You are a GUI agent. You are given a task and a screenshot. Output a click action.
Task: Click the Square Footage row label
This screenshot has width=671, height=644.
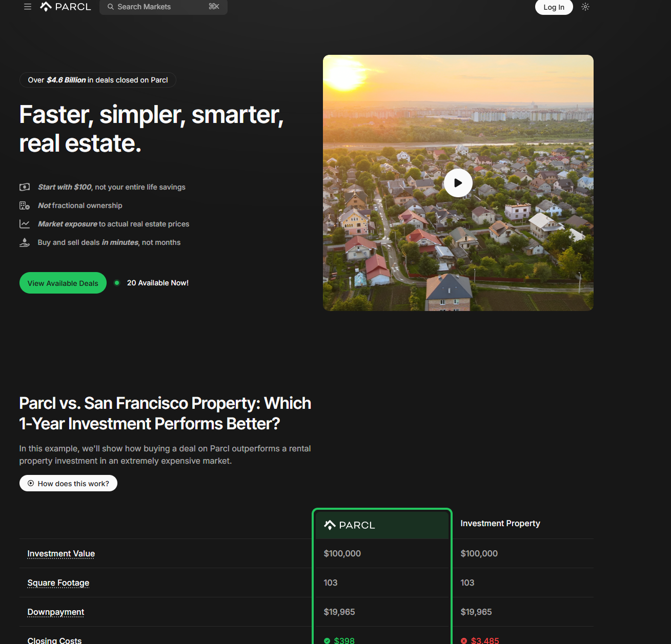tap(58, 583)
